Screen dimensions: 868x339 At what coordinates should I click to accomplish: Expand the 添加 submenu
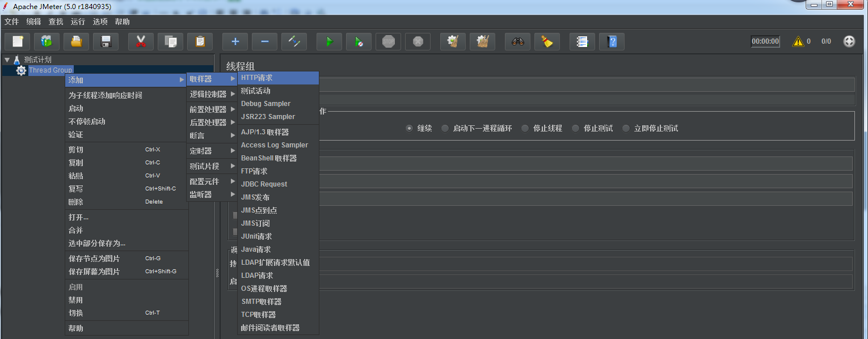(127, 80)
